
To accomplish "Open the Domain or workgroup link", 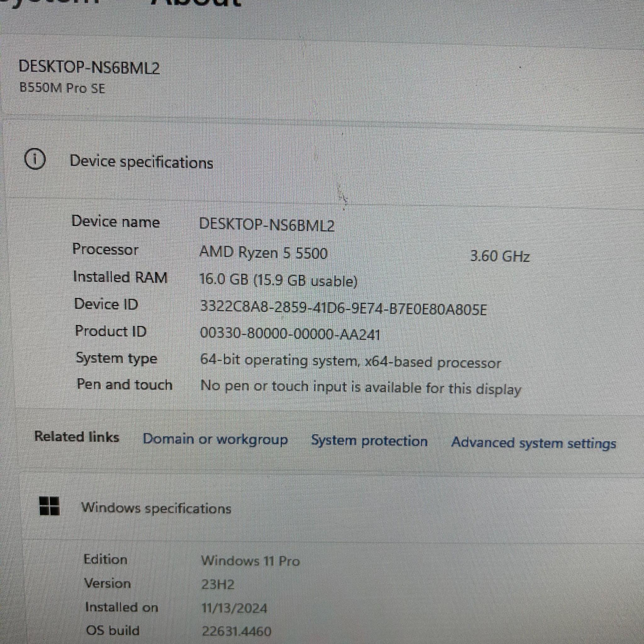I will point(215,439).
